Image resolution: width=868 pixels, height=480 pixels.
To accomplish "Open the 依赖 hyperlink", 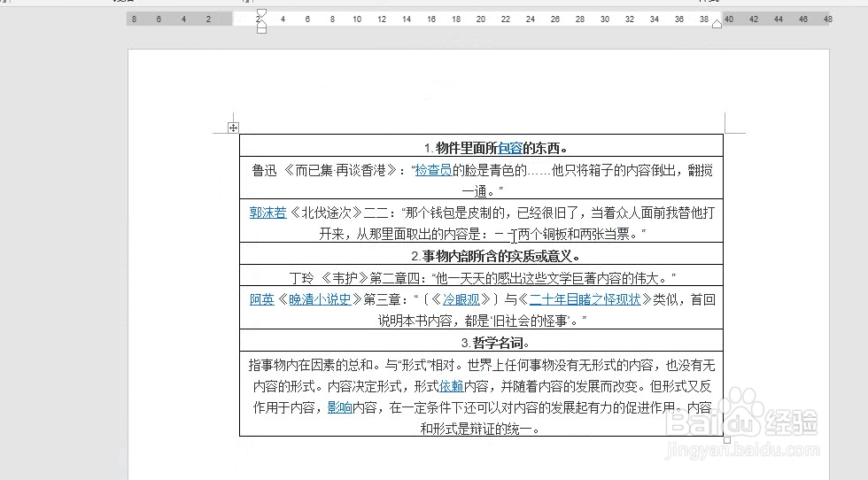I will [x=451, y=386].
